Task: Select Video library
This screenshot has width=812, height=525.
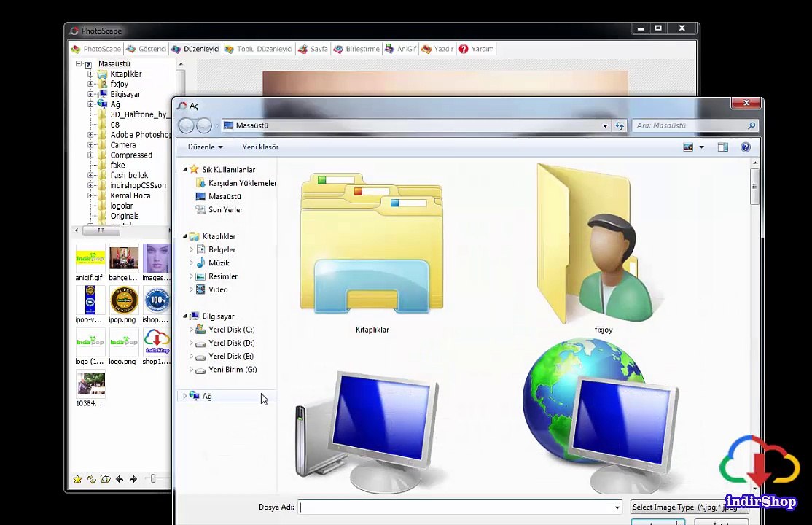Action: 212,289
